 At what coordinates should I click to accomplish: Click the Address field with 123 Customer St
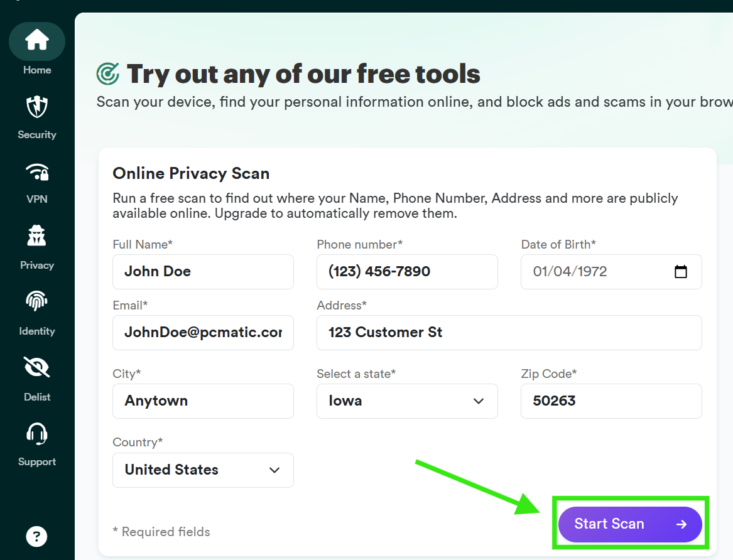pyautogui.click(x=509, y=333)
